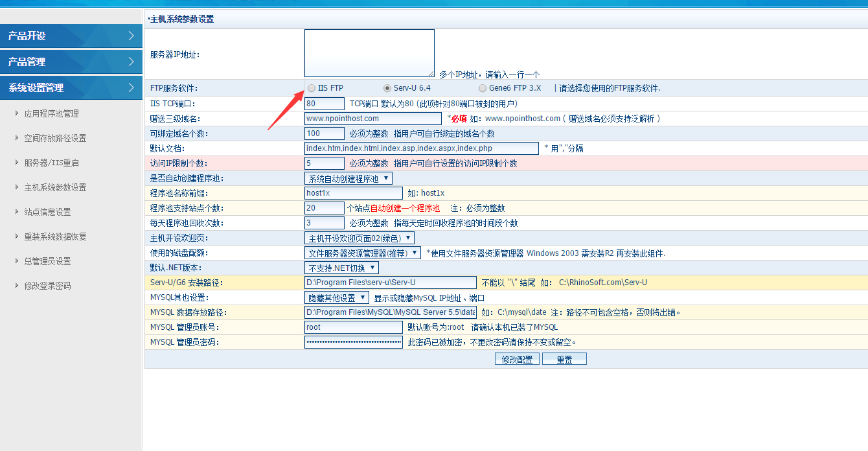This screenshot has height=451, width=868.
Task: Open 总管理员设置 menu item
Action: (x=47, y=261)
